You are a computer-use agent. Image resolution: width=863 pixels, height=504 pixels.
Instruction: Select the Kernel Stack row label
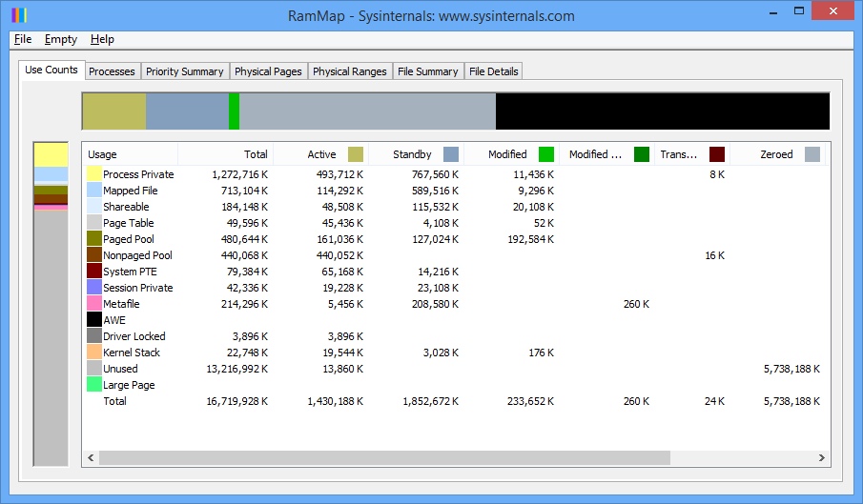point(132,353)
